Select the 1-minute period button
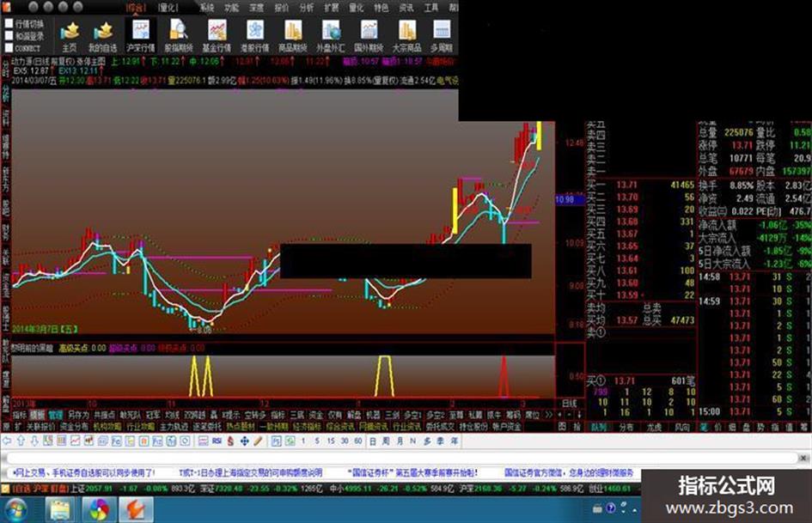Screen dimensions: 812x523 coord(303,441)
